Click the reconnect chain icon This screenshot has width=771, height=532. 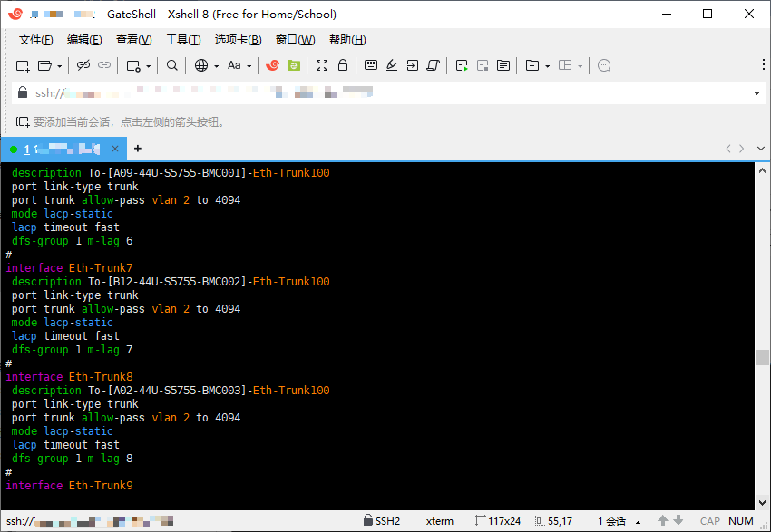coord(104,65)
